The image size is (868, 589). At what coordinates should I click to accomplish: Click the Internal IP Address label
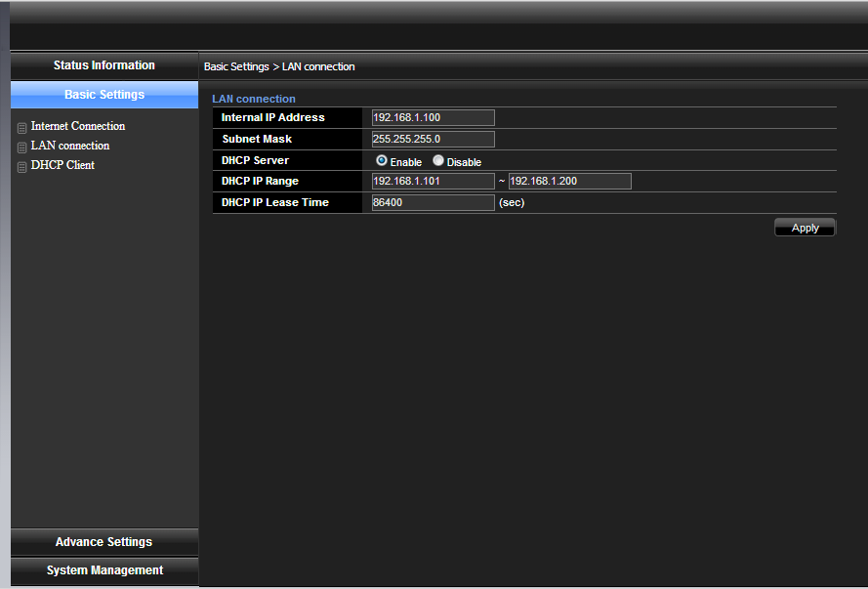(273, 117)
